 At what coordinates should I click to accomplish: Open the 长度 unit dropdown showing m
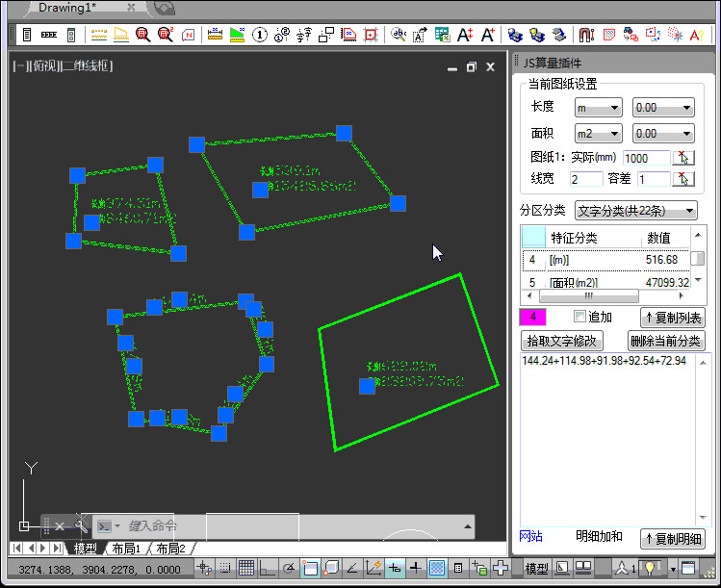tap(598, 108)
